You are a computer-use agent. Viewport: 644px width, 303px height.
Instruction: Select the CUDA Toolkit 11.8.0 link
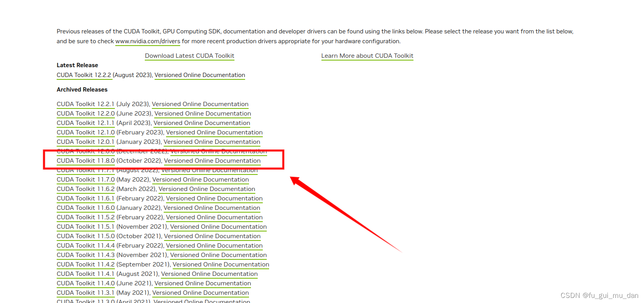click(86, 161)
